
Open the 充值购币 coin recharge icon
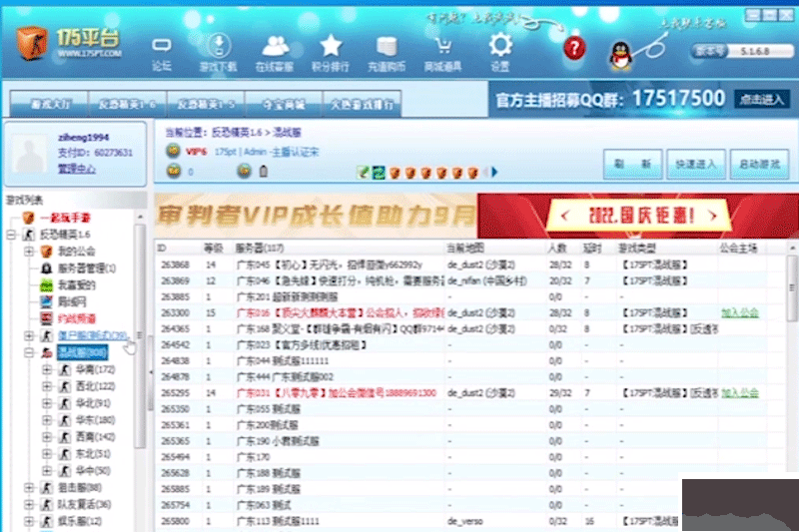(x=387, y=53)
